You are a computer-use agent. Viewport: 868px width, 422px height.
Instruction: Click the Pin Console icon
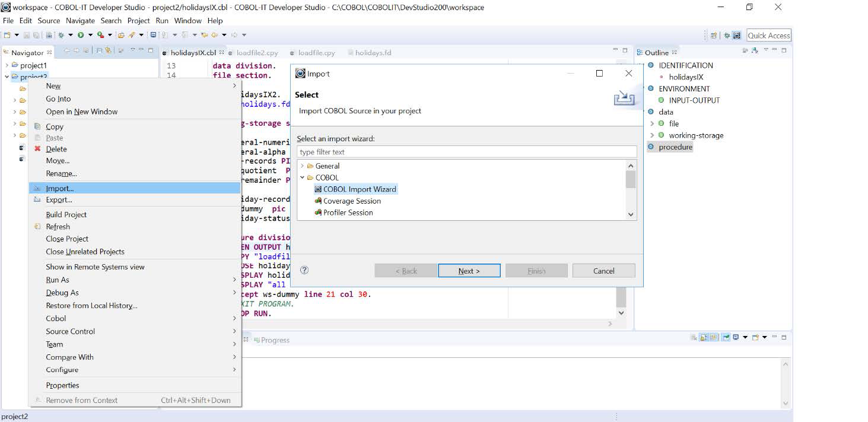coord(726,337)
